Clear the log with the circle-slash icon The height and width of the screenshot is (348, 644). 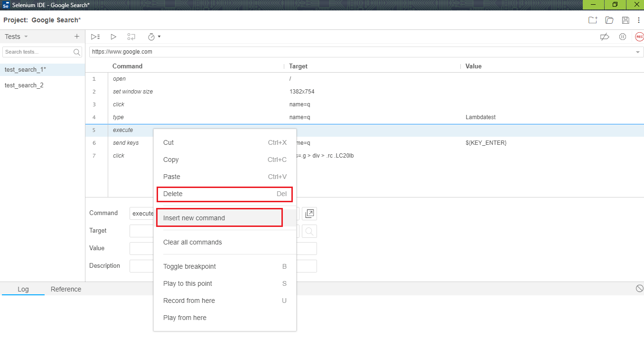[639, 288]
